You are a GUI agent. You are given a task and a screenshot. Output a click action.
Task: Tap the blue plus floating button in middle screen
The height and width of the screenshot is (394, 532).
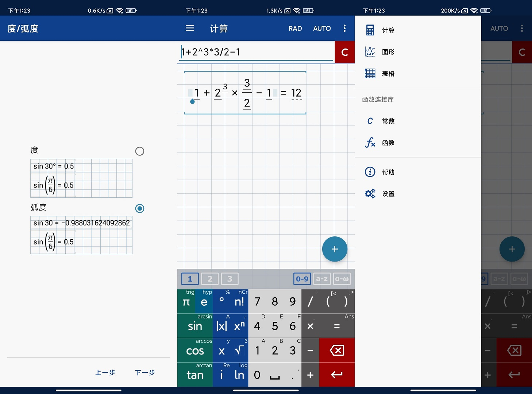335,249
